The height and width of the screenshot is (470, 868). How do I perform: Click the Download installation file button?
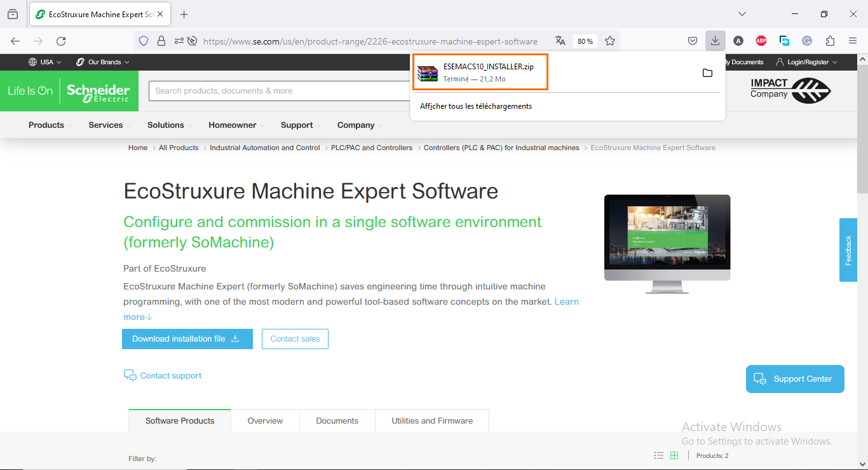pyautogui.click(x=187, y=339)
